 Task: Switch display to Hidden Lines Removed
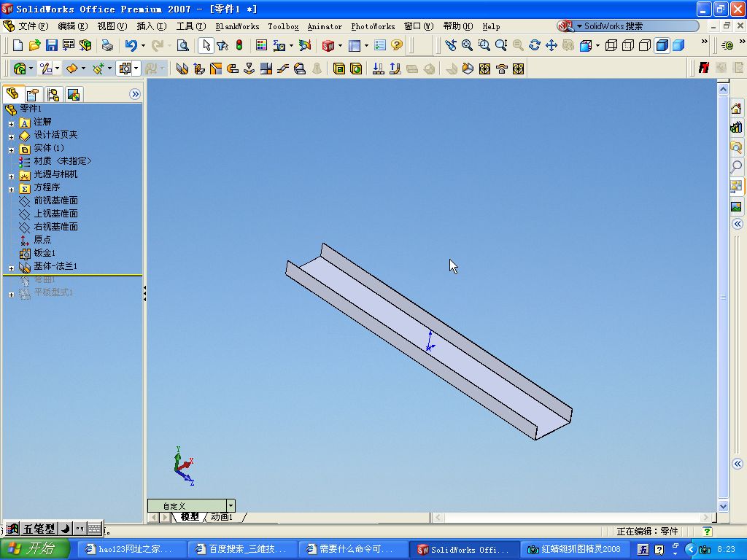point(645,45)
